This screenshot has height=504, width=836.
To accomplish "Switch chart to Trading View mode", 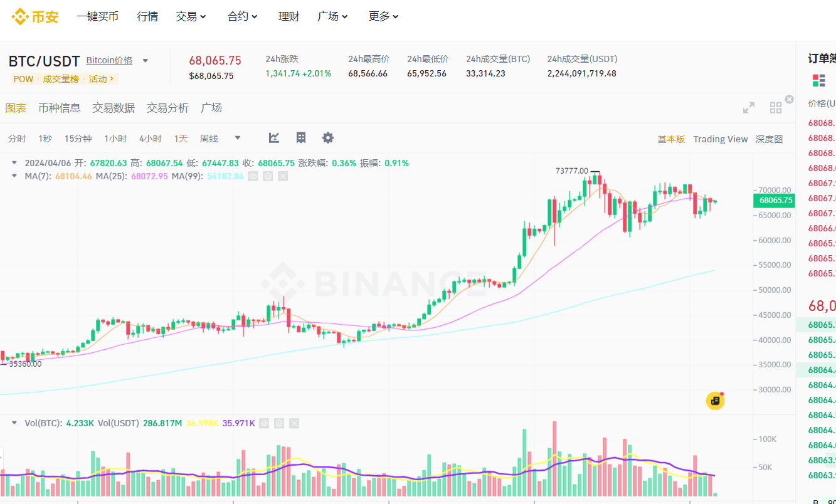I will pos(721,139).
